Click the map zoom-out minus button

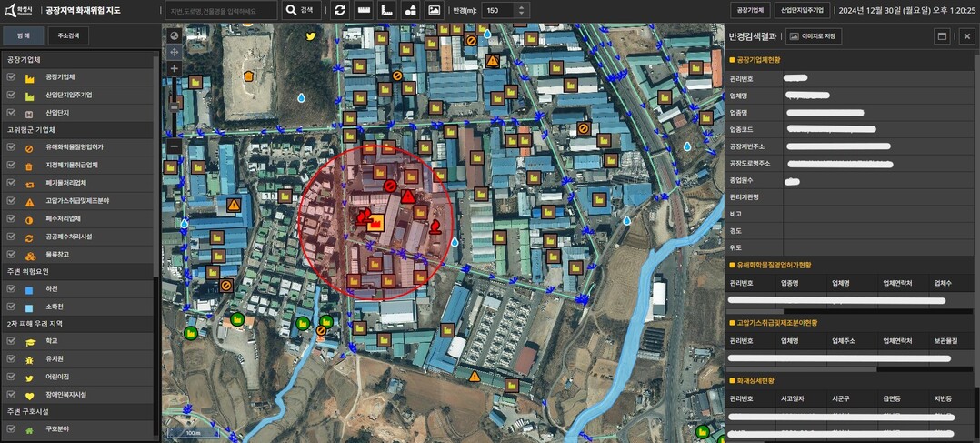pyautogui.click(x=174, y=146)
